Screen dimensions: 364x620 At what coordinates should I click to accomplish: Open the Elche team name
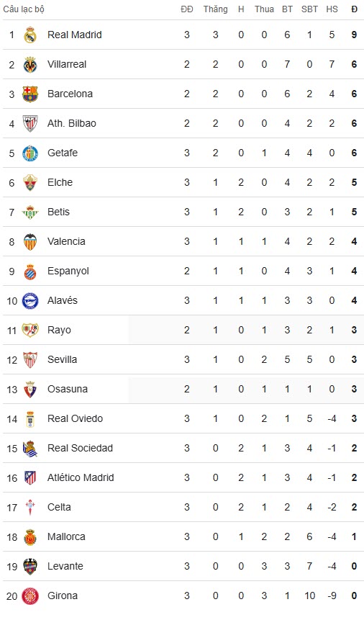click(x=60, y=182)
